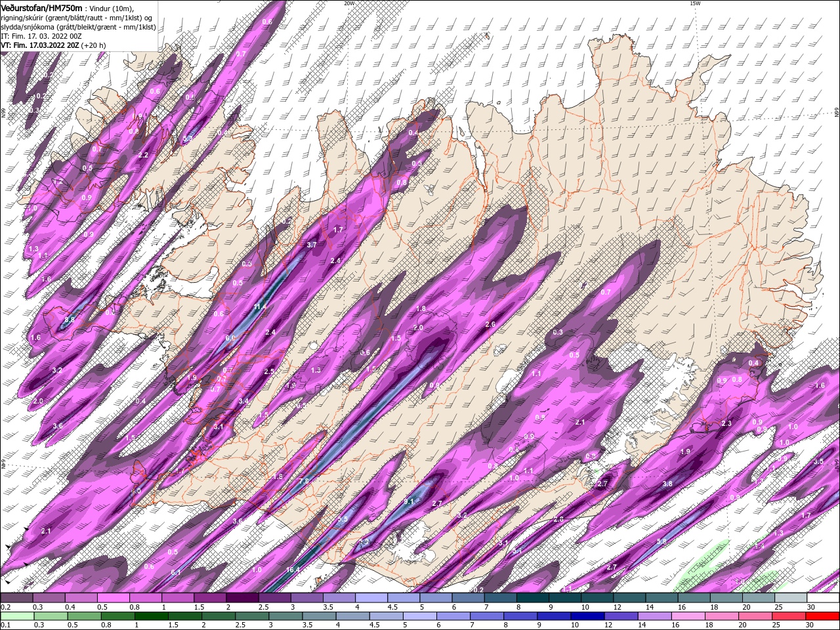This screenshot has width=840, height=630.
Task: Click the 11.4 precipitation value on the map
Action: click(260, 306)
